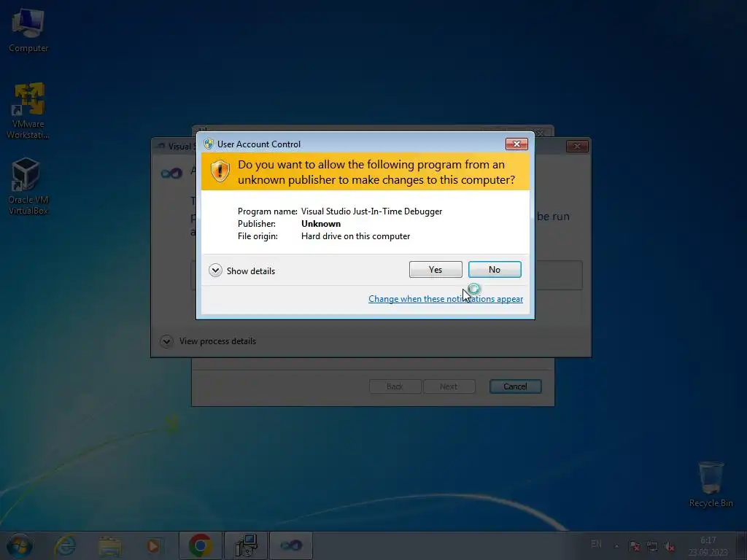Open the taskbar clock and date
747x560 pixels.
(x=708, y=546)
